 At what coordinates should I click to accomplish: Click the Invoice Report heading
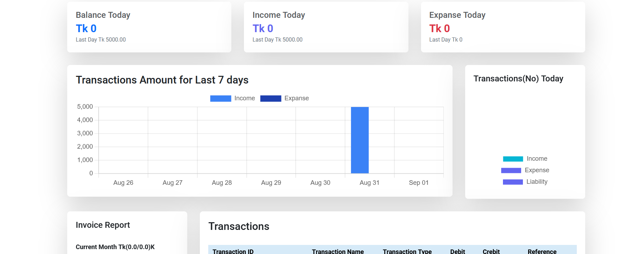[103, 225]
